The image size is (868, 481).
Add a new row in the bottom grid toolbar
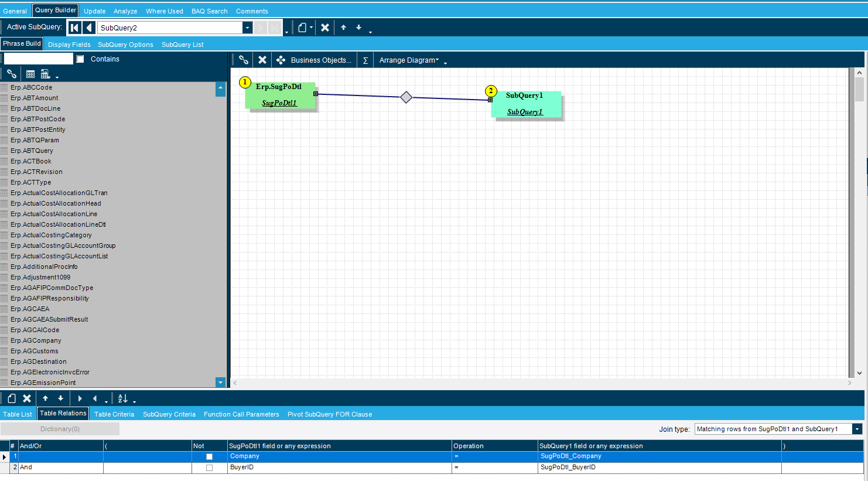coord(12,398)
